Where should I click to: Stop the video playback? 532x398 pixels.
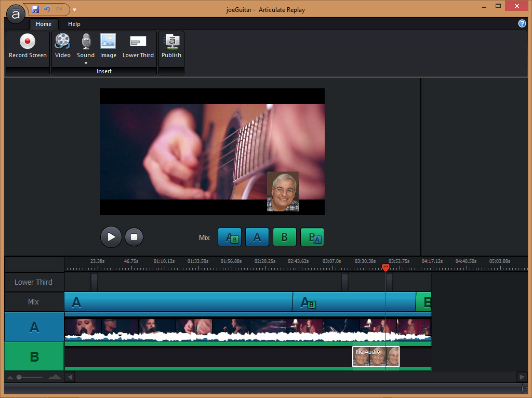click(x=134, y=237)
